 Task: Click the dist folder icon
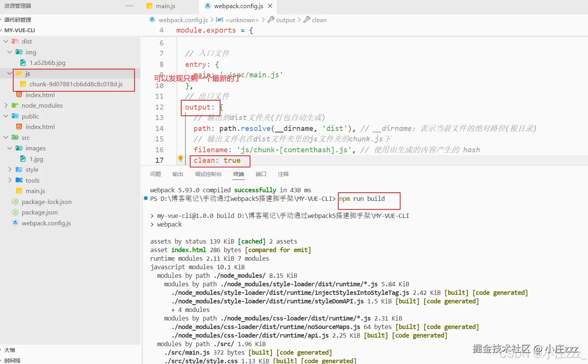point(15,41)
